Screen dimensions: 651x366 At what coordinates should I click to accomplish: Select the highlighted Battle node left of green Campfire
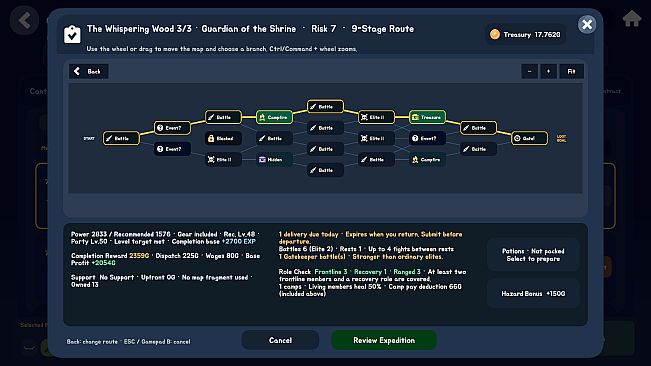[223, 117]
